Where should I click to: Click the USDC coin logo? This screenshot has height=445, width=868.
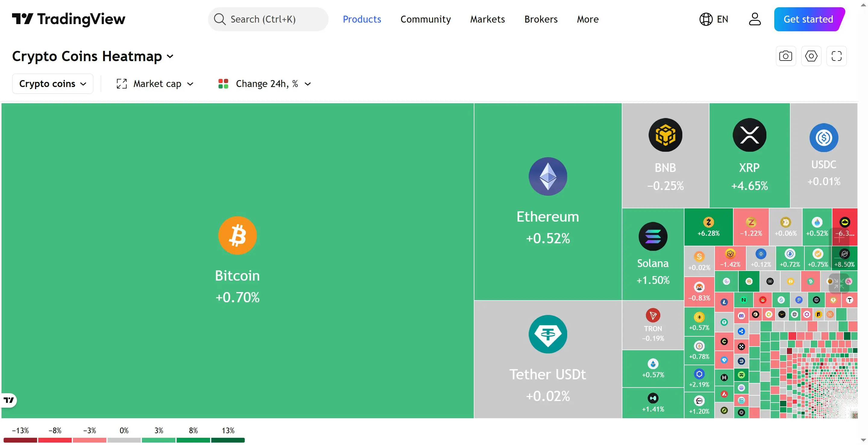tap(824, 137)
